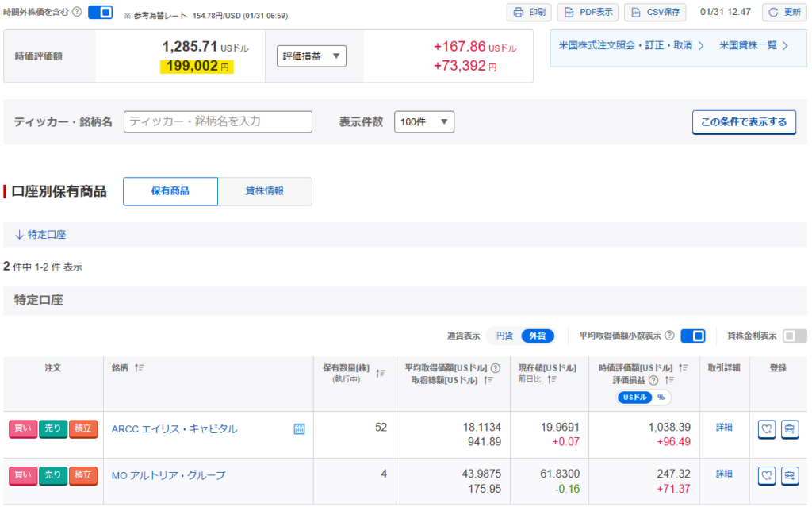This screenshot has width=812, height=507.
Task: Toggle 時間外株価を含む switch
Action: click(x=100, y=12)
